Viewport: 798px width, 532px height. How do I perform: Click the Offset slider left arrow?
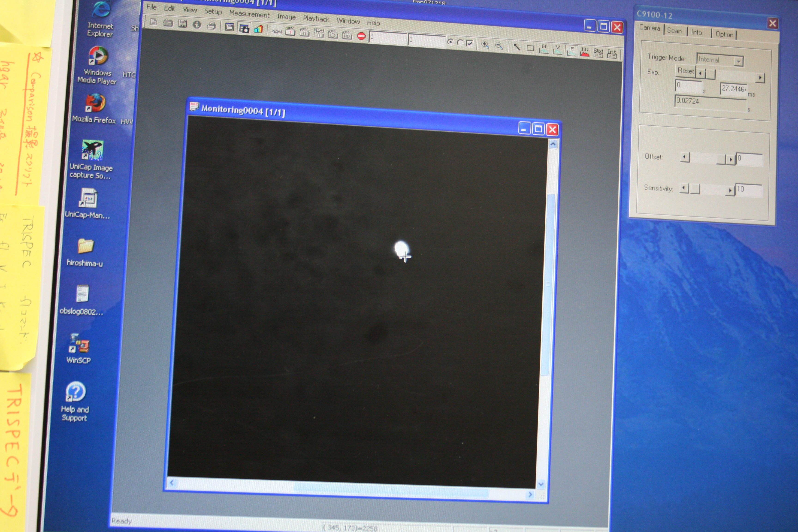coord(685,157)
